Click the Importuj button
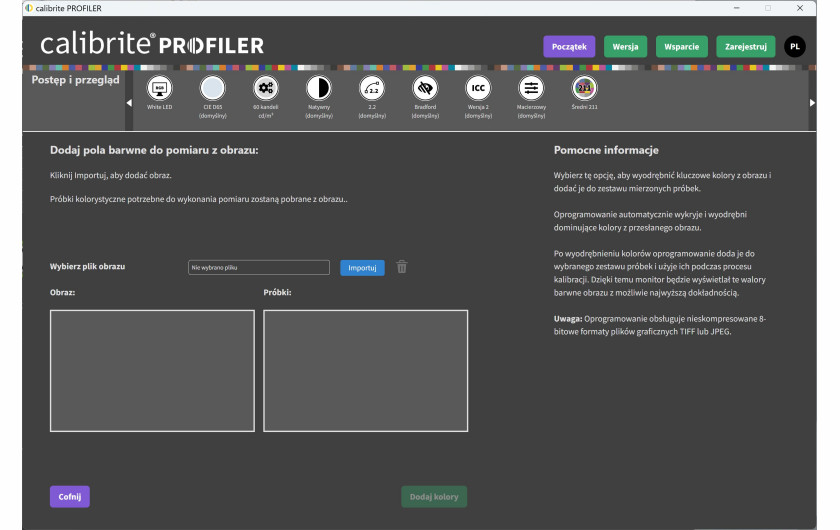The width and height of the screenshot is (840, 530). 362,267
